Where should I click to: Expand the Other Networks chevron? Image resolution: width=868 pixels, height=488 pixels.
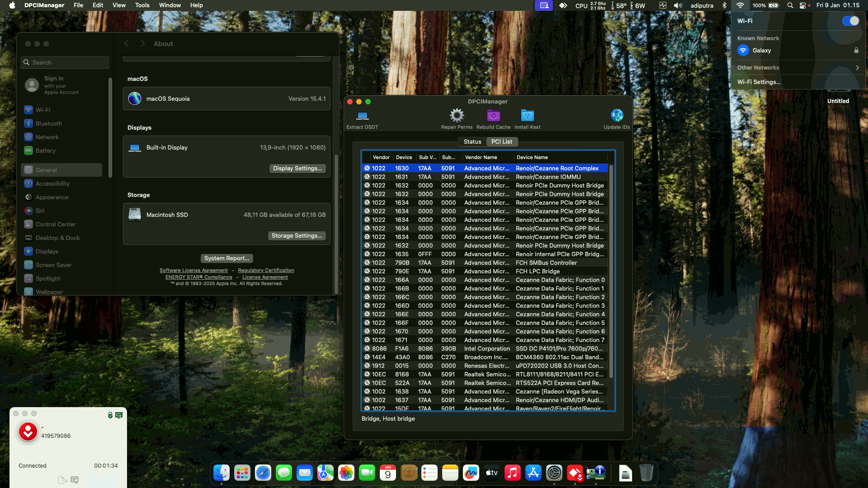pyautogui.click(x=857, y=68)
